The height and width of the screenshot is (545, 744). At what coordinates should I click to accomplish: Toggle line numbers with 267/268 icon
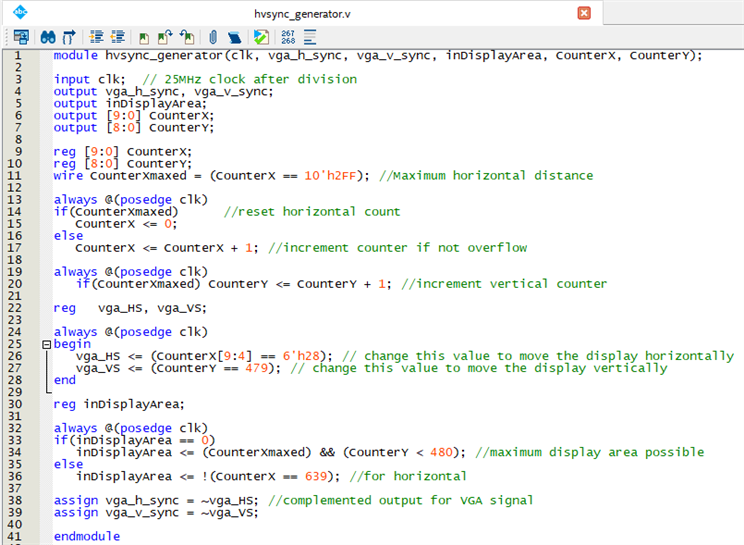click(288, 37)
